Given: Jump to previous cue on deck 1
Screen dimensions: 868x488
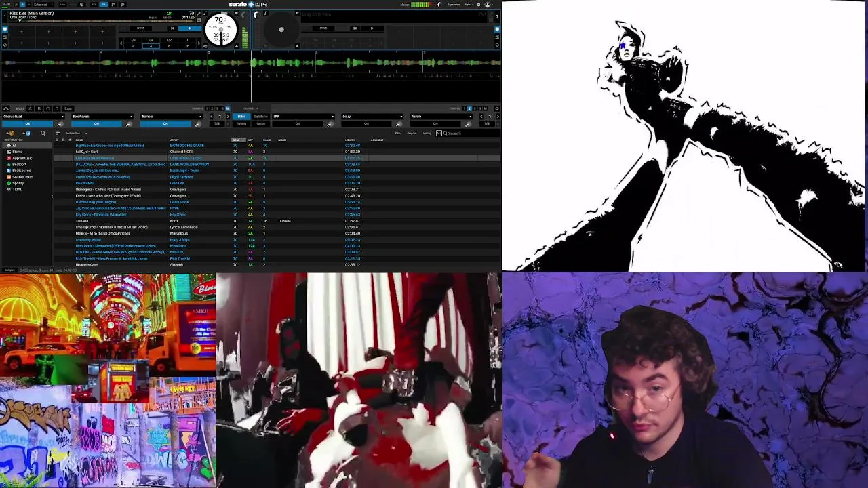Looking at the screenshot, I should (x=173, y=28).
